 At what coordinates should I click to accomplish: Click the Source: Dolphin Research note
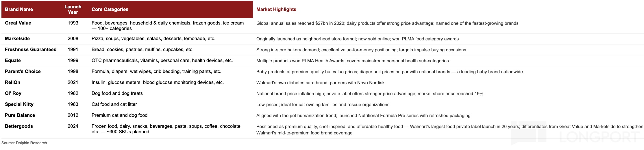pyautogui.click(x=24, y=143)
